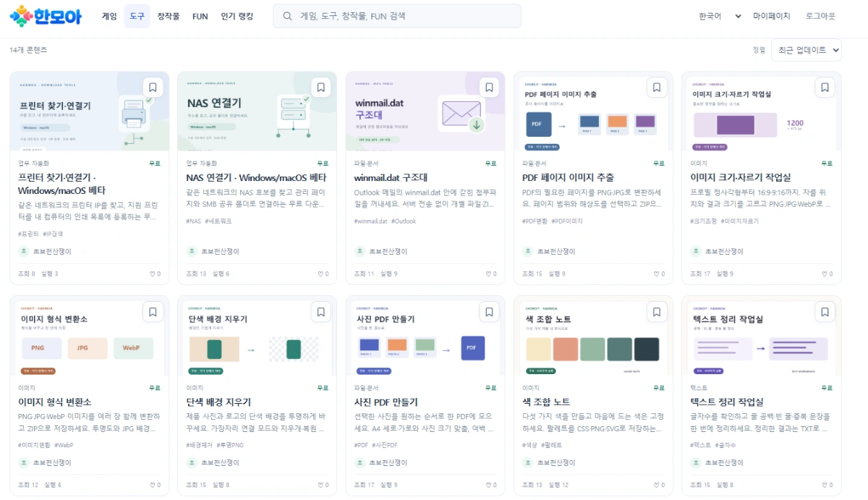Screen dimensions: 868x500
Task: Open the 인기 랭킹 menu
Action: [x=237, y=16]
